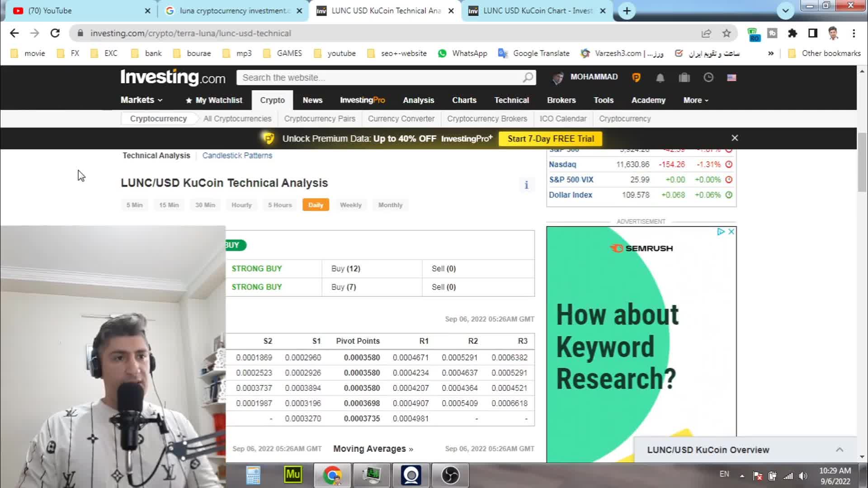Choose the 5 Min timeframe
Screen dimensions: 868x488
134,205
